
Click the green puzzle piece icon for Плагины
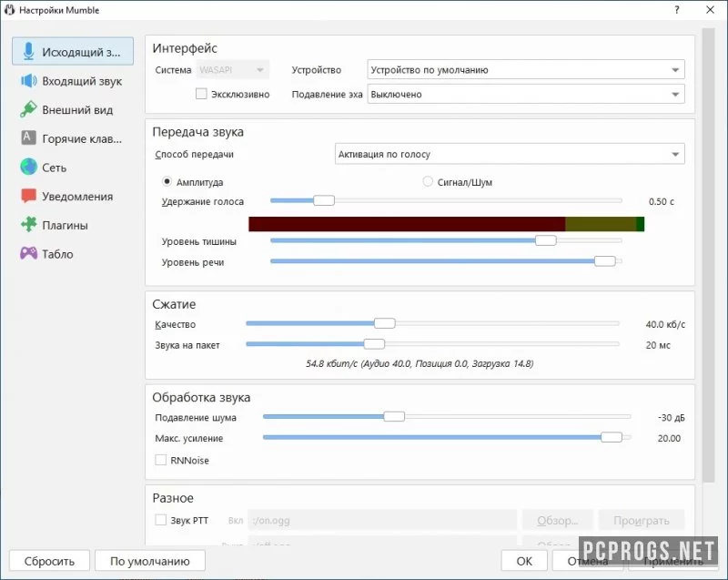tap(29, 225)
